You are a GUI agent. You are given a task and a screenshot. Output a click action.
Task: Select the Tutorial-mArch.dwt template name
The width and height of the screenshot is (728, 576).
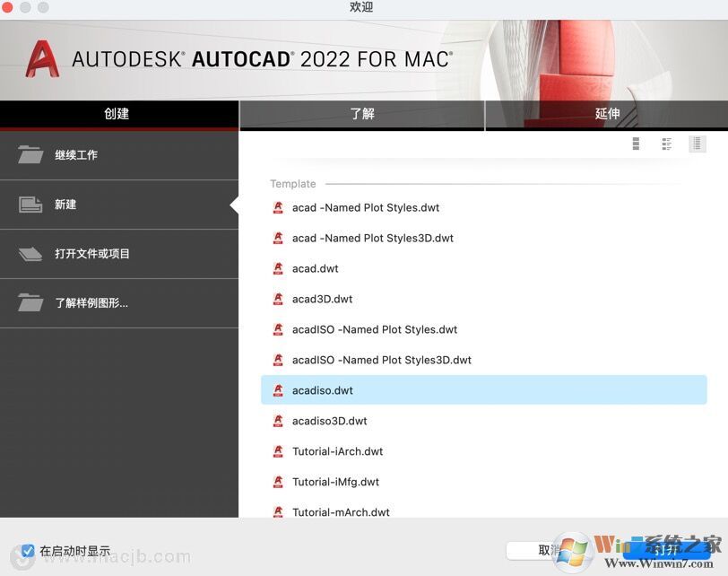tap(341, 512)
